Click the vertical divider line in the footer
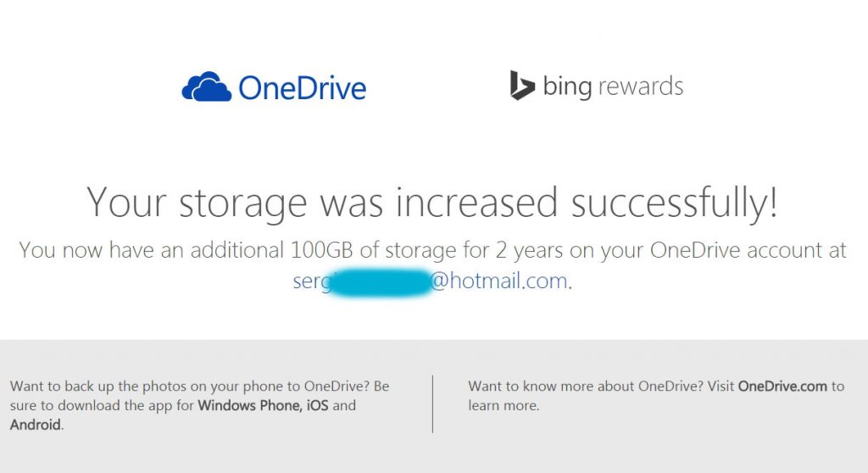 tap(432, 403)
